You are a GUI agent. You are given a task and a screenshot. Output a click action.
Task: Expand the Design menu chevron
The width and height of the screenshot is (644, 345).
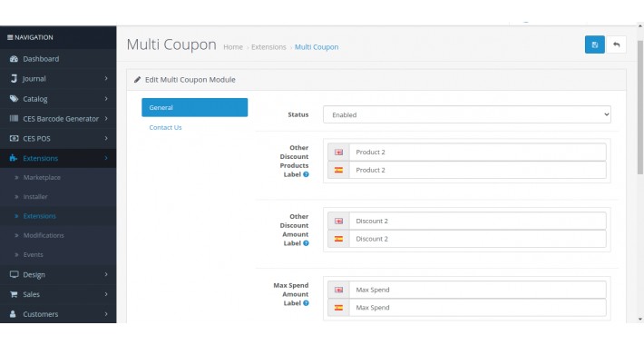(x=106, y=274)
